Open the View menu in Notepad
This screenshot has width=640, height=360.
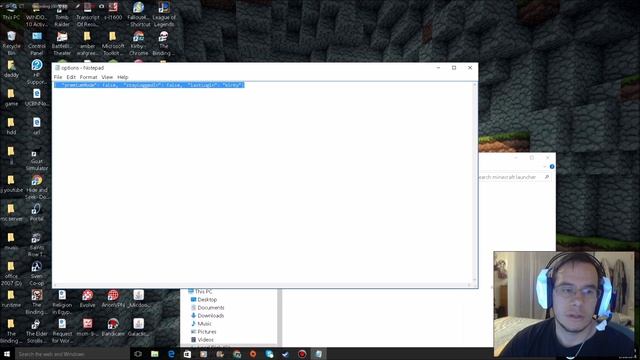[107, 77]
